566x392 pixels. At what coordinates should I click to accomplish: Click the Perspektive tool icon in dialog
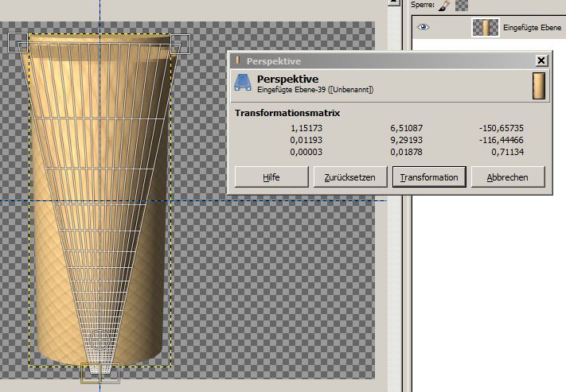[243, 83]
